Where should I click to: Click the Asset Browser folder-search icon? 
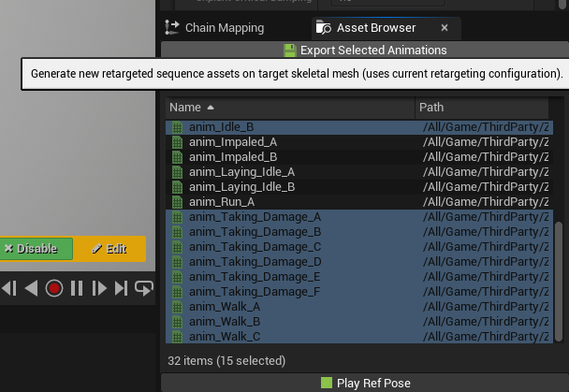coord(324,27)
